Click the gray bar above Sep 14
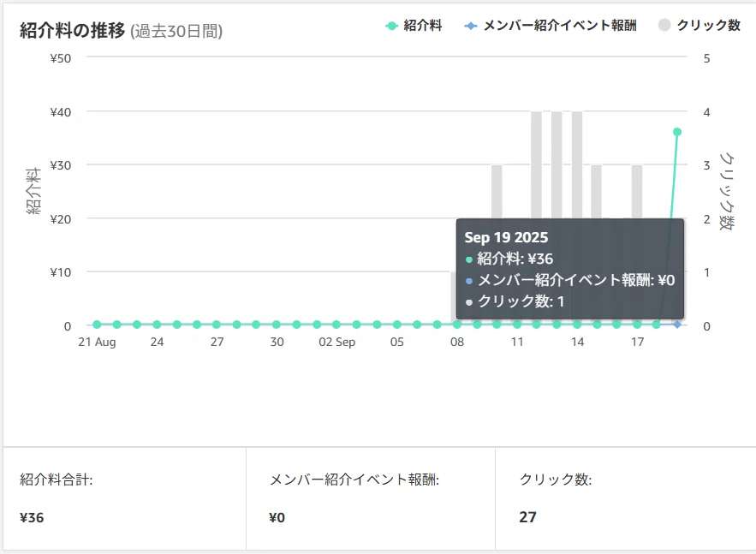The width and height of the screenshot is (756, 554). click(x=577, y=165)
